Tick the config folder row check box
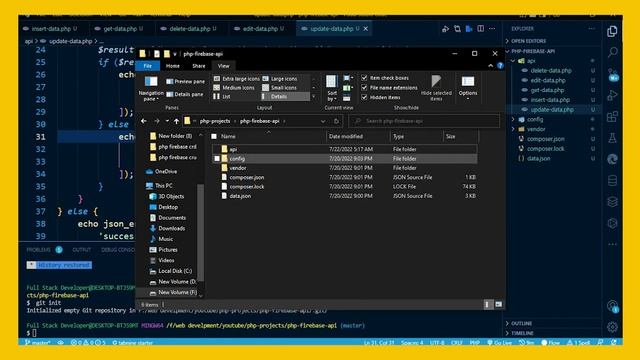 [217, 158]
